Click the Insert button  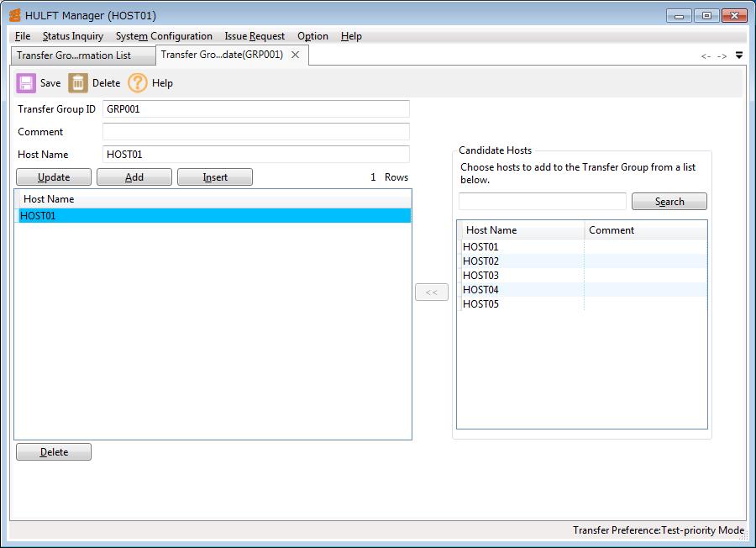pos(215,177)
